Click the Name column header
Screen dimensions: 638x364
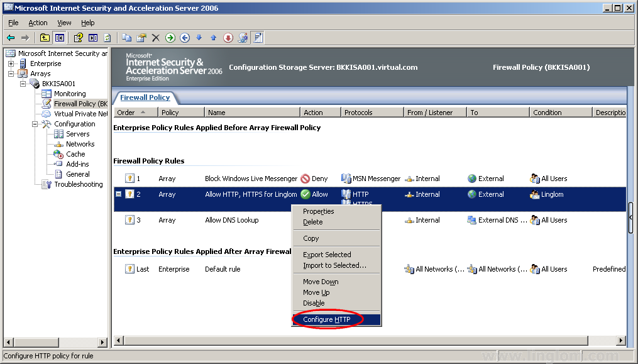pyautogui.click(x=252, y=113)
